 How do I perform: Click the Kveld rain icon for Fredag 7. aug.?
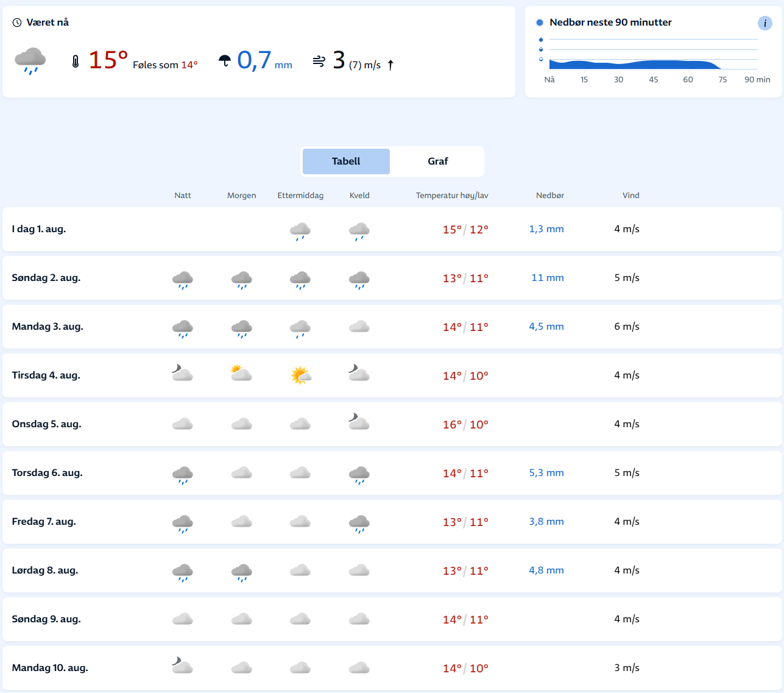click(x=359, y=524)
